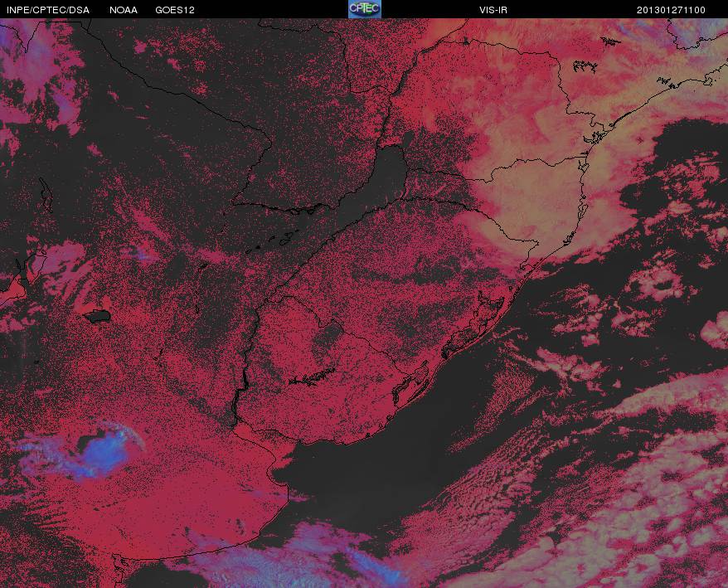Click the CPTEC logo in the header
The height and width of the screenshot is (588, 728).
(365, 9)
